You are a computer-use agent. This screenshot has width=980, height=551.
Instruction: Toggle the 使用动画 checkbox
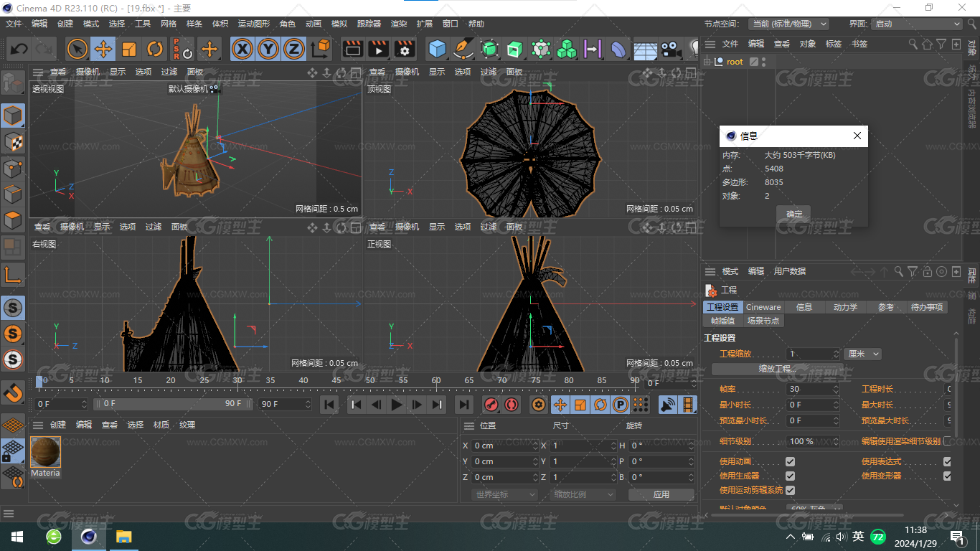[x=790, y=461]
